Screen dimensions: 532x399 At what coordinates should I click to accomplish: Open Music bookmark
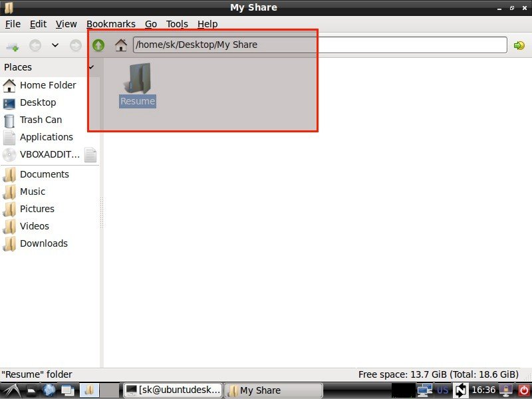50,192
